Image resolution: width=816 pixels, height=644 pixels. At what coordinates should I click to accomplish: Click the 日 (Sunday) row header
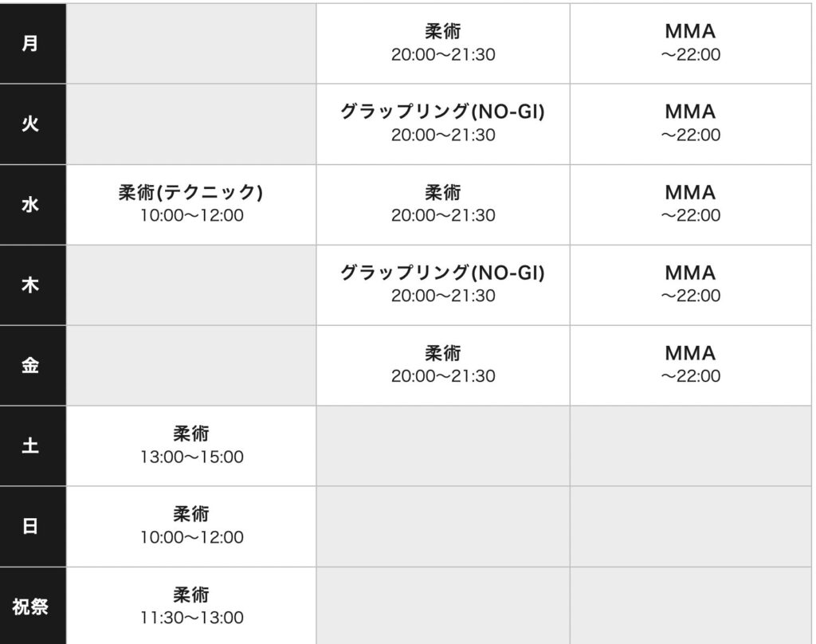tap(30, 526)
